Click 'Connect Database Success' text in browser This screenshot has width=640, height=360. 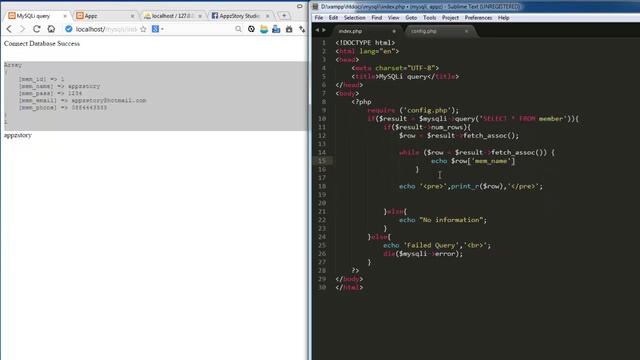[x=42, y=43]
